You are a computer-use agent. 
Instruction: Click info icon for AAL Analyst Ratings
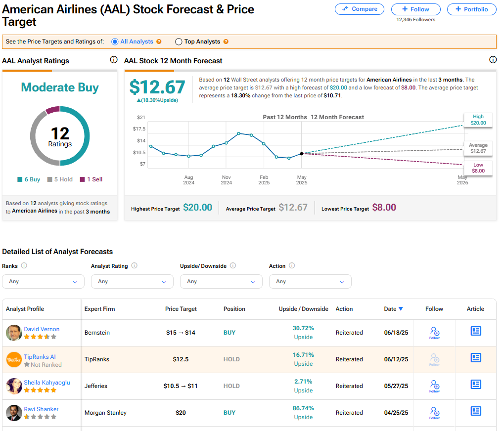point(114,59)
